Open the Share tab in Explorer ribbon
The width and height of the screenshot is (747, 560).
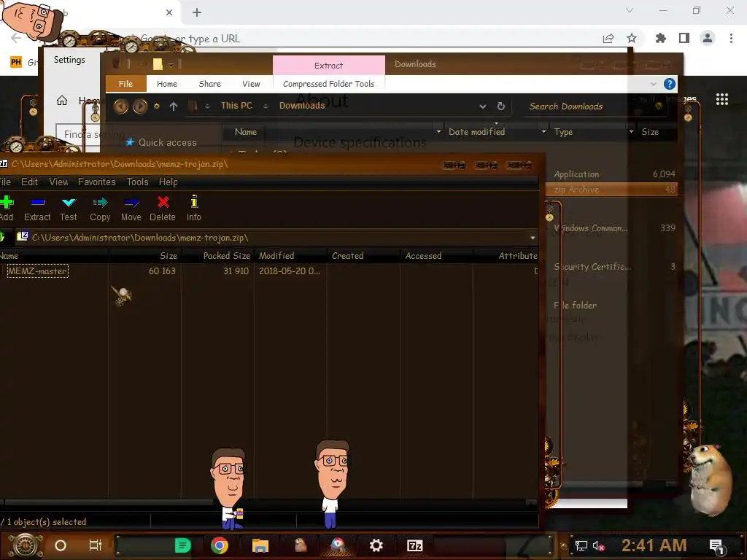click(209, 84)
